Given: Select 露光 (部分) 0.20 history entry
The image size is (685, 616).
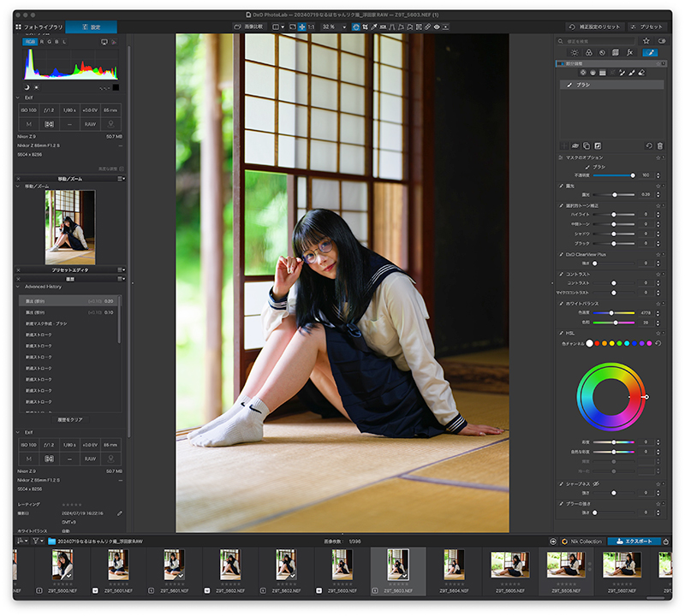Looking at the screenshot, I should pyautogui.click(x=69, y=301).
